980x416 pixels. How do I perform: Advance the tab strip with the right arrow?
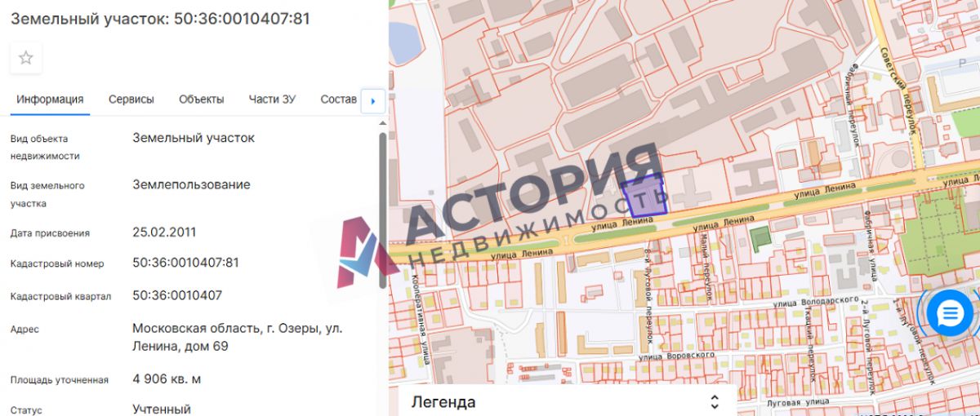click(373, 101)
